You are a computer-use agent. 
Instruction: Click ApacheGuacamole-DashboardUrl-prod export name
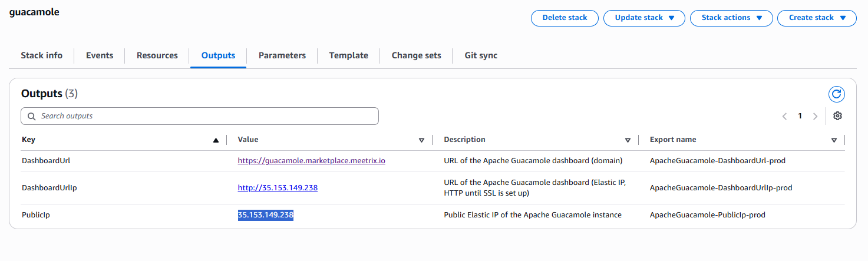click(718, 160)
